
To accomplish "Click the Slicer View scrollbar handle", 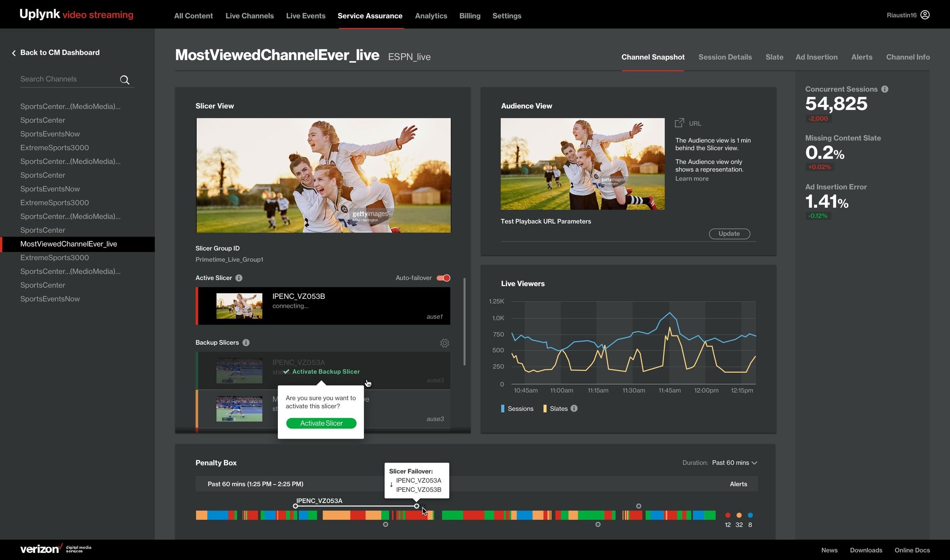I will tap(464, 321).
